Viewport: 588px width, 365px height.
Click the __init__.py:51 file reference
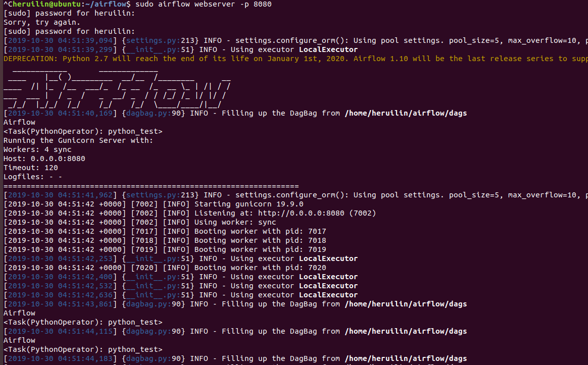(x=154, y=49)
